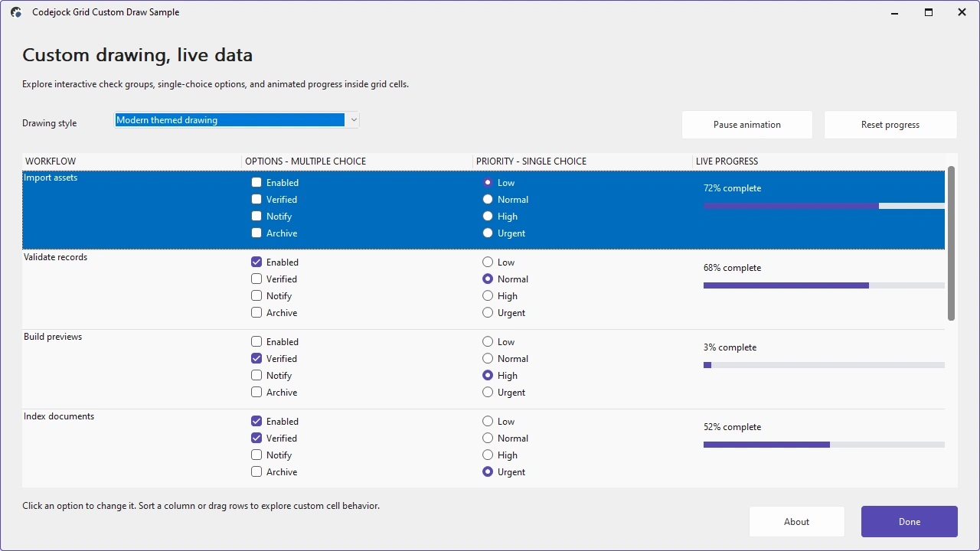Screen dimensions: 980x551
Task: Click the 68% complete progress bar
Action: coord(824,285)
